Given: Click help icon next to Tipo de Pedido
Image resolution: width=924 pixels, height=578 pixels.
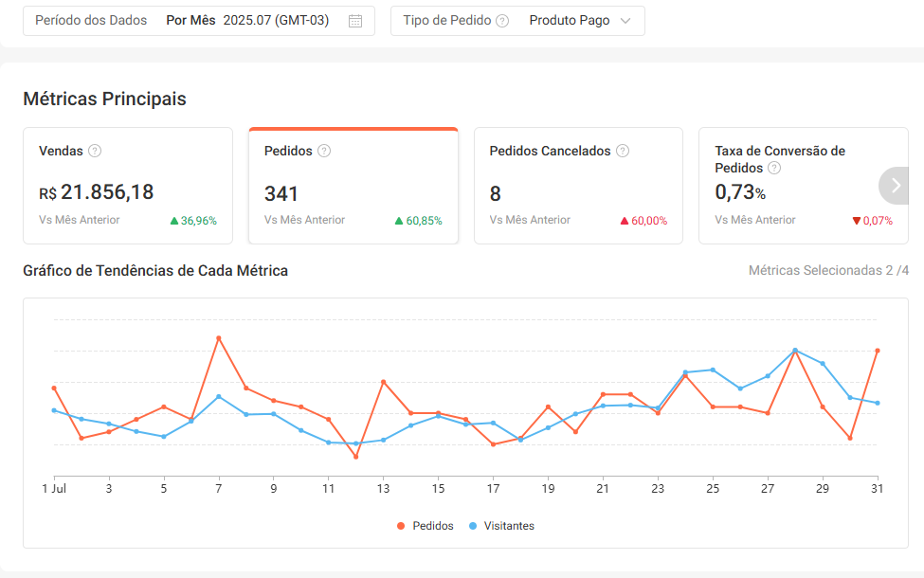Looking at the screenshot, I should 502,21.
